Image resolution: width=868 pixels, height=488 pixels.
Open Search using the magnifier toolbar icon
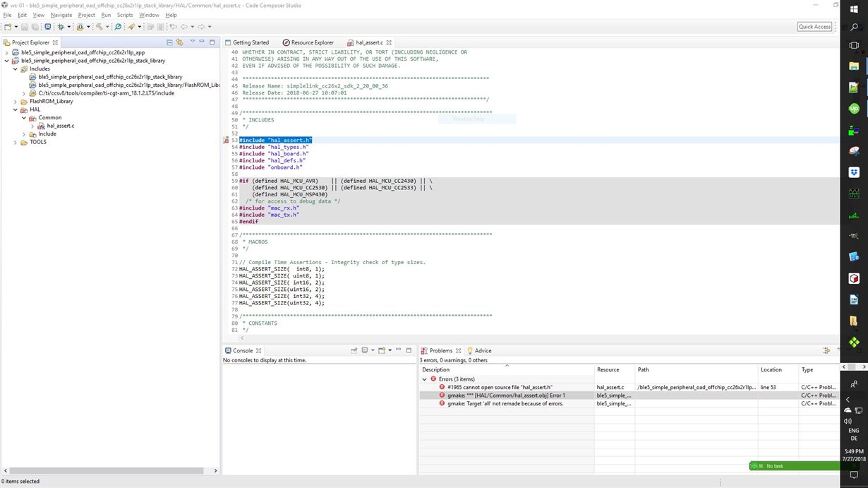[x=118, y=27]
